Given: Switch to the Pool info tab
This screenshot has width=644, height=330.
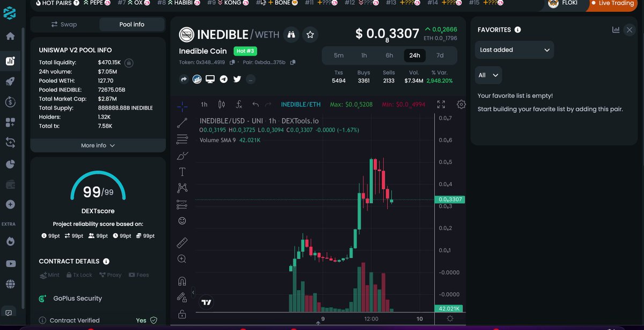Looking at the screenshot, I should click(131, 24).
